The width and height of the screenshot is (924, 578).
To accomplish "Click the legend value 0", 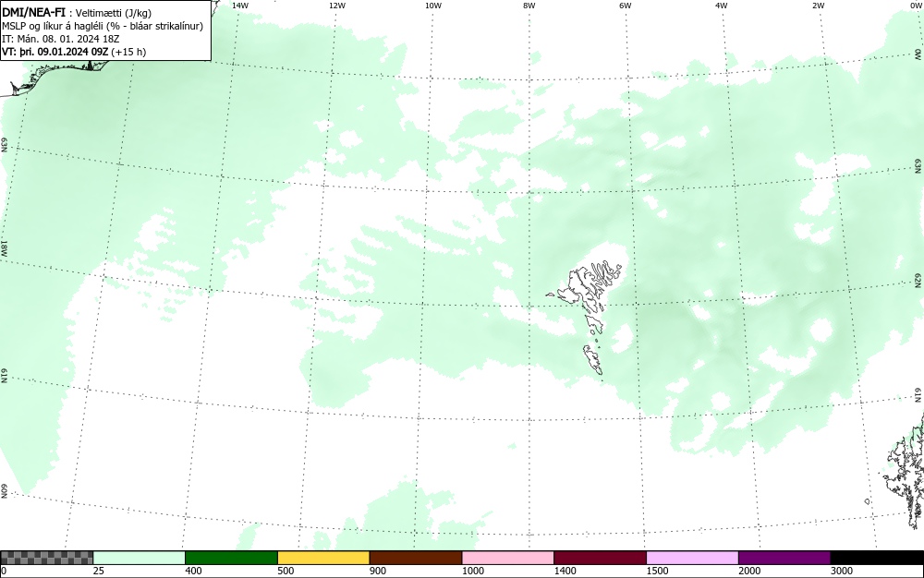I will point(4,571).
